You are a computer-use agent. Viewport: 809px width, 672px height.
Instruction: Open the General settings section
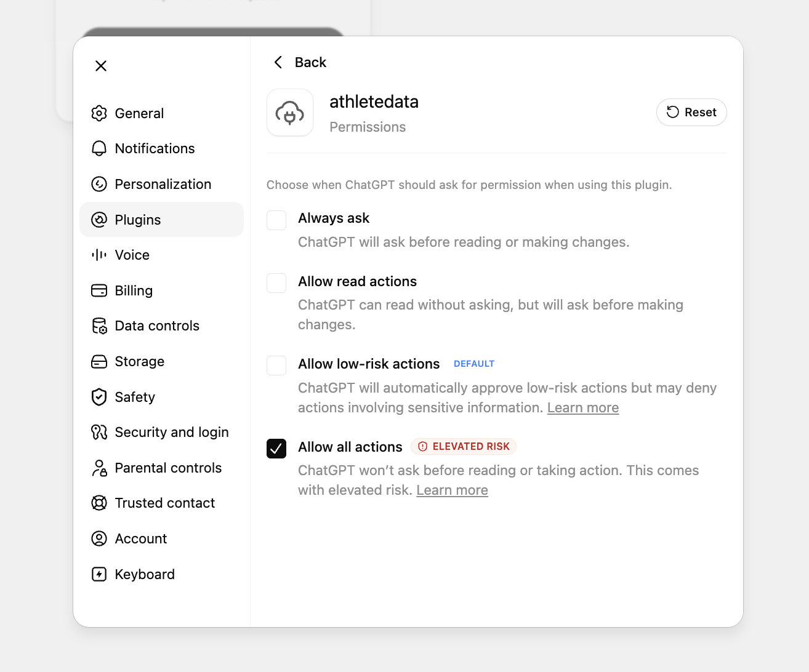pyautogui.click(x=162, y=113)
